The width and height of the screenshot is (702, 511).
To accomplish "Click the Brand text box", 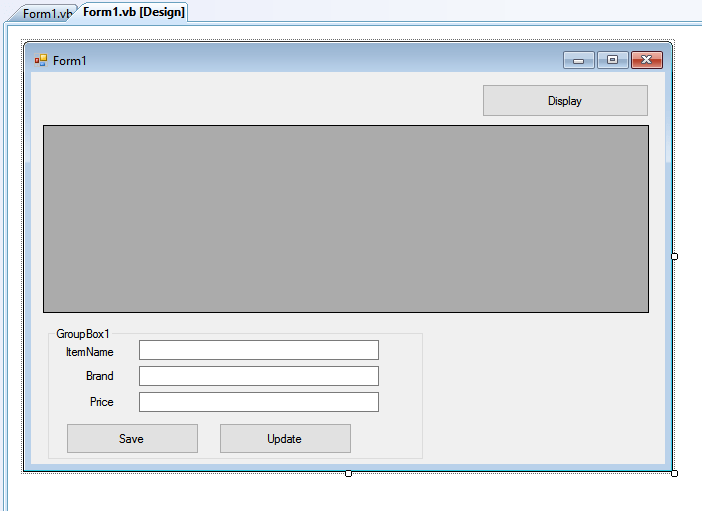I will (x=259, y=376).
